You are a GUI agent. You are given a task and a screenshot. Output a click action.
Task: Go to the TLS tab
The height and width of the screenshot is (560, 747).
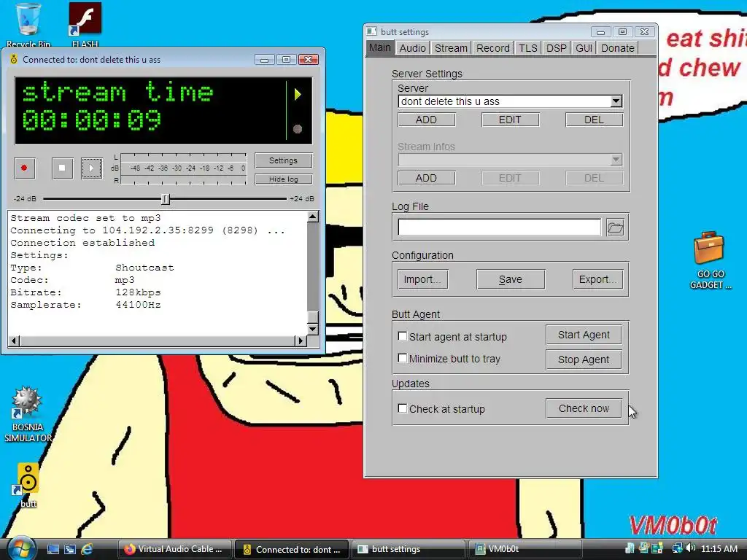click(528, 48)
